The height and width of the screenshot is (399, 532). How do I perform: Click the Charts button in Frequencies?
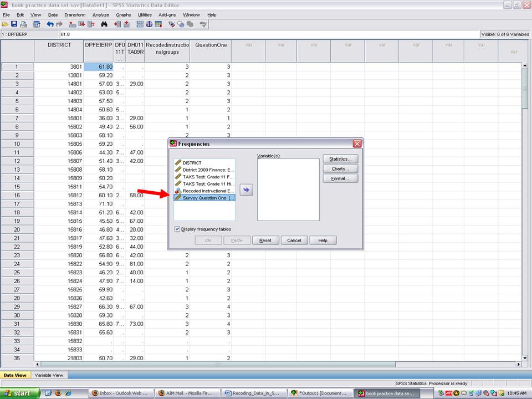pyautogui.click(x=340, y=168)
